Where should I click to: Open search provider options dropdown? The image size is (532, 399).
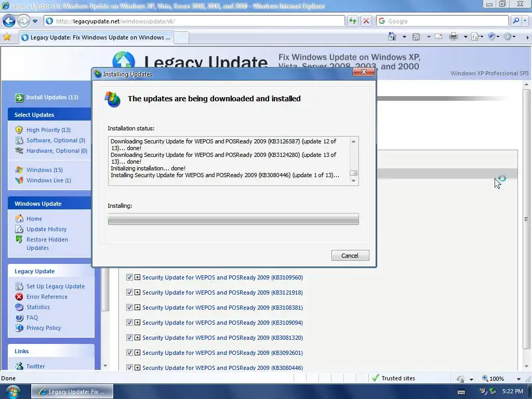[525, 21]
